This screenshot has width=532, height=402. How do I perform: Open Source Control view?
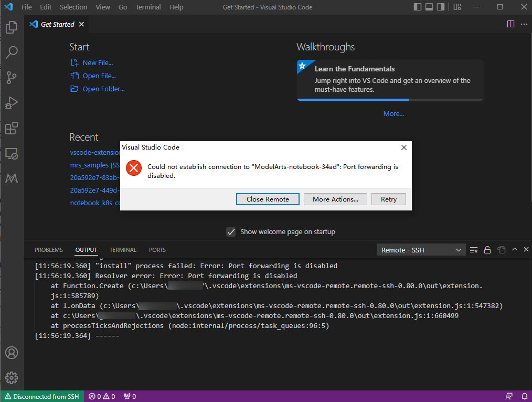(x=12, y=78)
